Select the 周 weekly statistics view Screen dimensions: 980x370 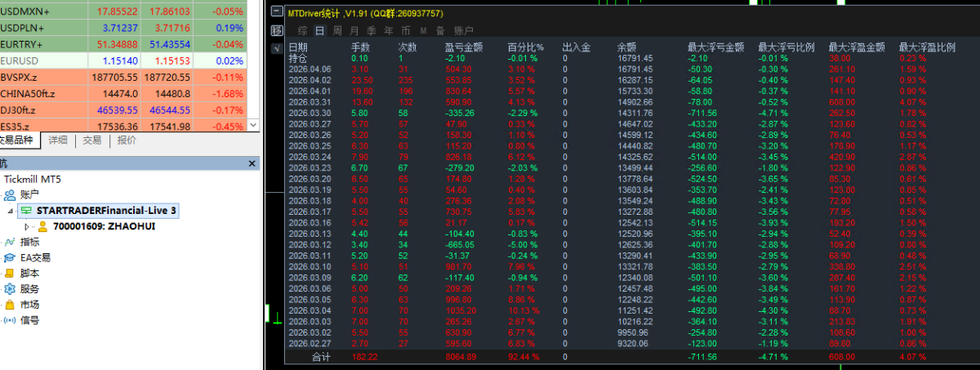pyautogui.click(x=336, y=30)
